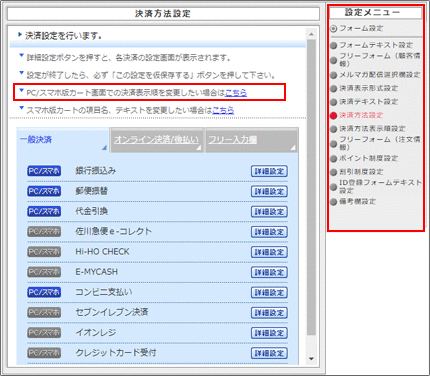This screenshot has width=430, height=376.
Task: Open 決済テキスト設定 menu item
Action: point(364,102)
